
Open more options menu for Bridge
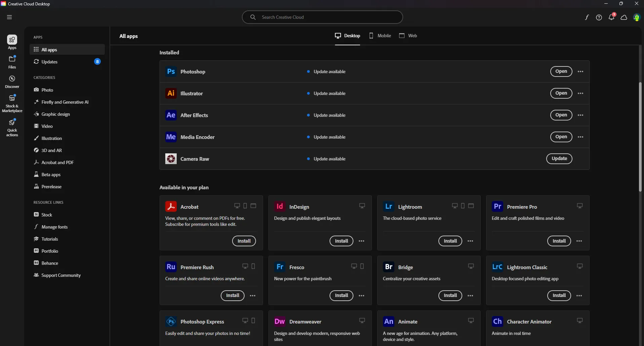tap(470, 296)
